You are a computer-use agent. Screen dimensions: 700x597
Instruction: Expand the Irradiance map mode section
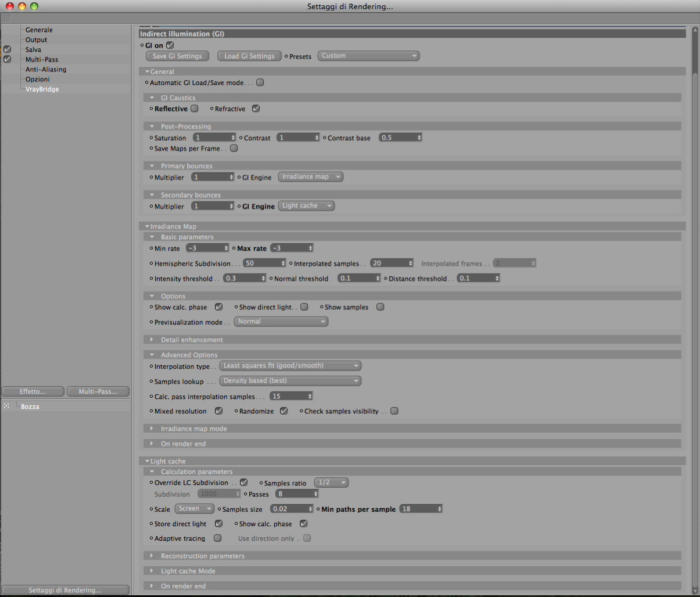[152, 429]
